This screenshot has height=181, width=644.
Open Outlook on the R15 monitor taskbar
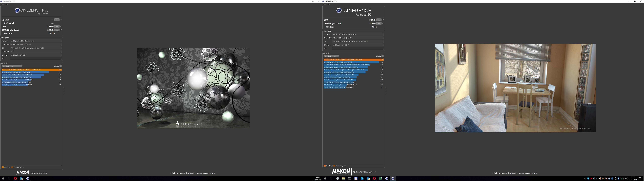(x=22, y=178)
